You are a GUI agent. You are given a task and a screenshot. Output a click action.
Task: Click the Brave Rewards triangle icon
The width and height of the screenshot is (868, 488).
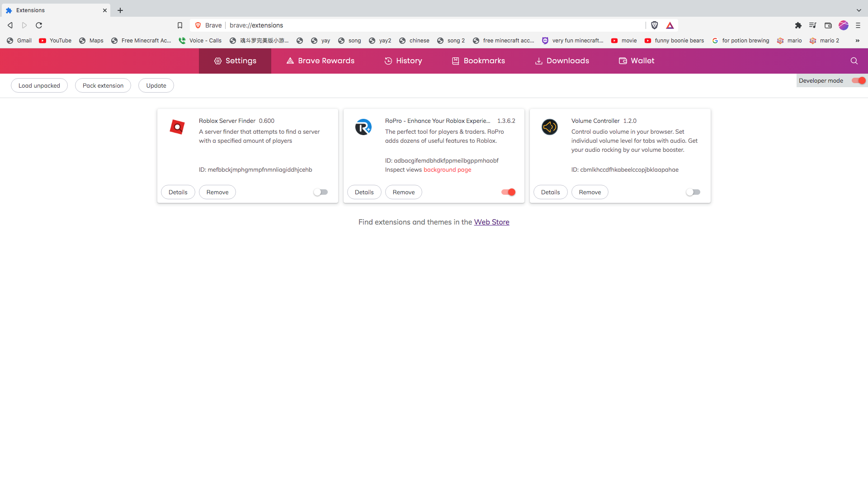coord(670,25)
